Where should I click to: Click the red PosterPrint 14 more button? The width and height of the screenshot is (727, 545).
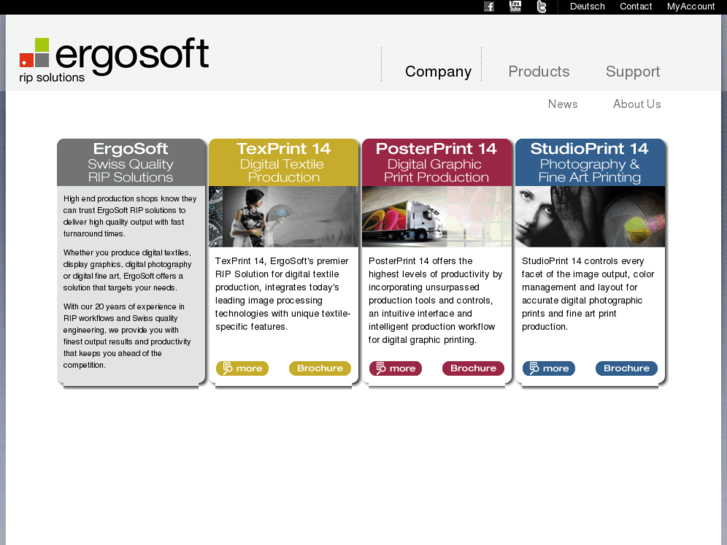coord(395,368)
